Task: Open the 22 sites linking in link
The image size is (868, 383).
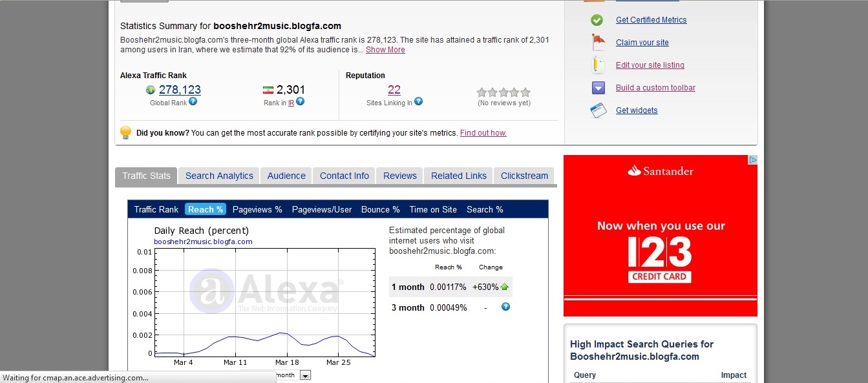Action: click(394, 90)
